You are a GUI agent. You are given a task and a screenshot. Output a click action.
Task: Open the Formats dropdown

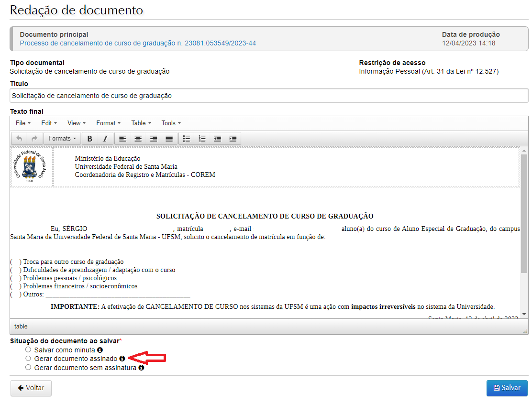[x=62, y=139]
